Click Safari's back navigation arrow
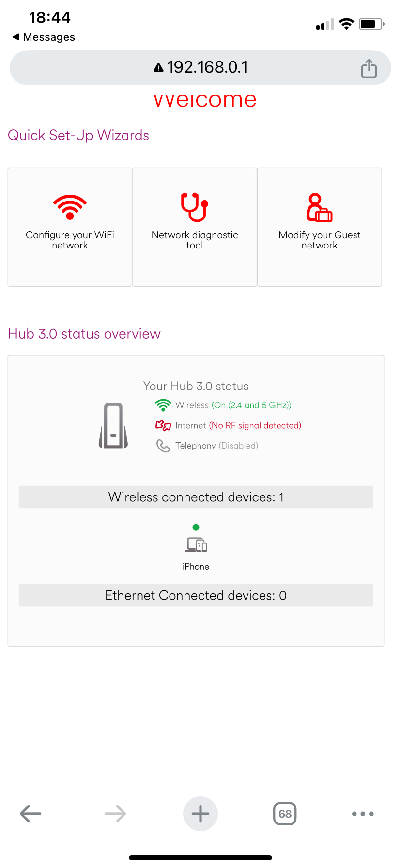Viewport: 401px width, 868px height. tap(30, 813)
